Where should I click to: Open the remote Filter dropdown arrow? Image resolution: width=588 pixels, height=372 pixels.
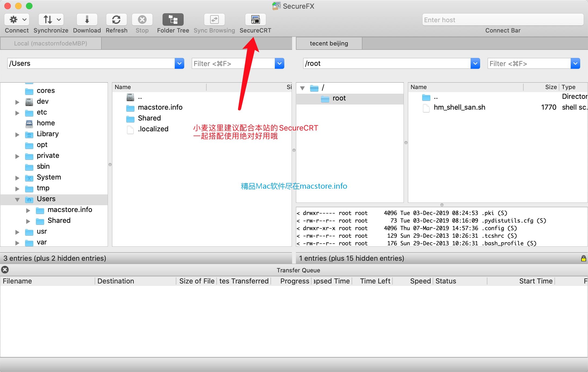(575, 63)
